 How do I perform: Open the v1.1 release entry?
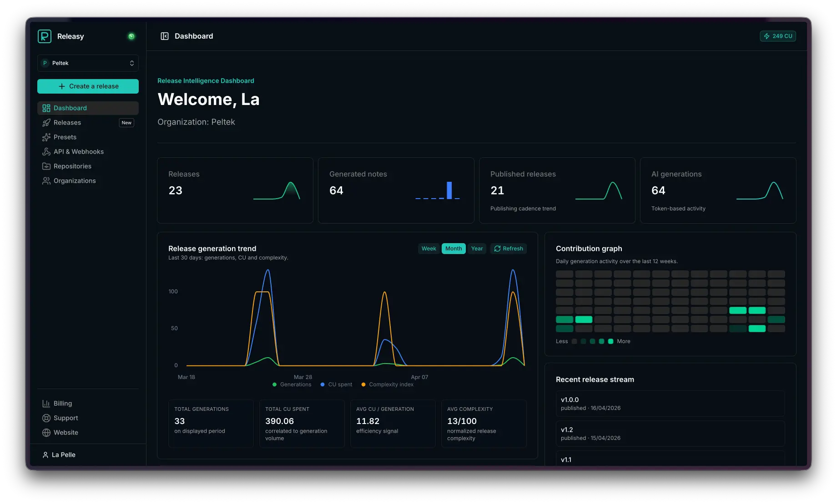coord(671,458)
